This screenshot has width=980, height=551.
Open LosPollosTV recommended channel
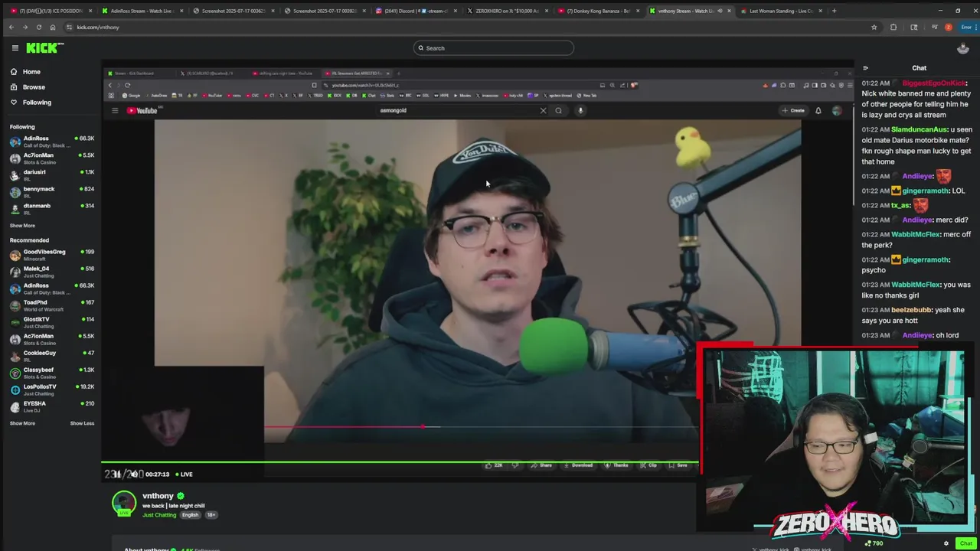pos(52,390)
